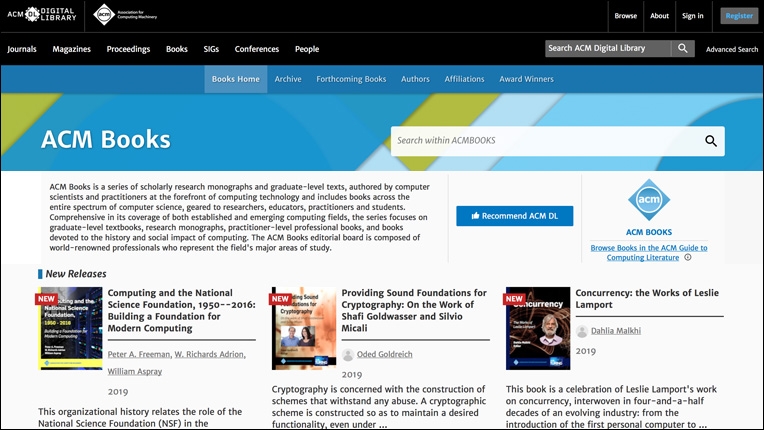Open the Conferences menu
The width and height of the screenshot is (764, 430).
point(257,49)
